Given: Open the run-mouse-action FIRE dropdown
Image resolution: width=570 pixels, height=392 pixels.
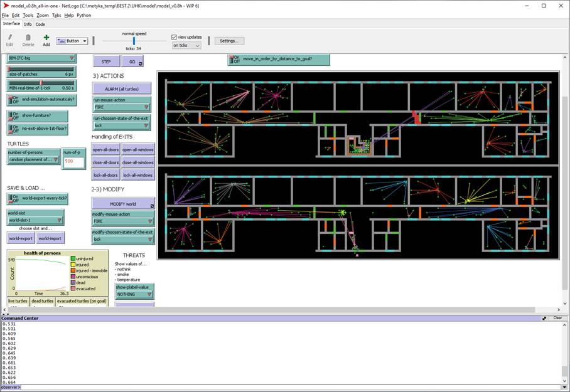Looking at the screenshot, I should (x=122, y=107).
